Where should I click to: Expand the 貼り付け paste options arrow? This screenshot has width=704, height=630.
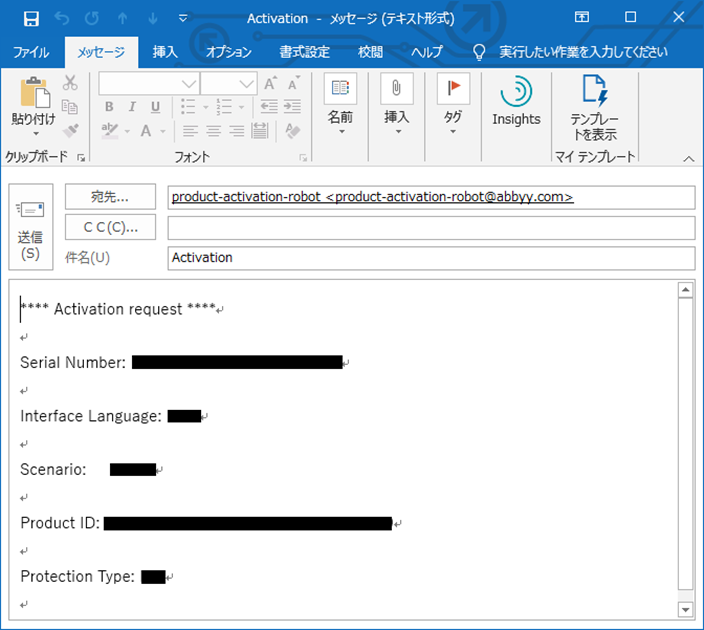[36, 133]
